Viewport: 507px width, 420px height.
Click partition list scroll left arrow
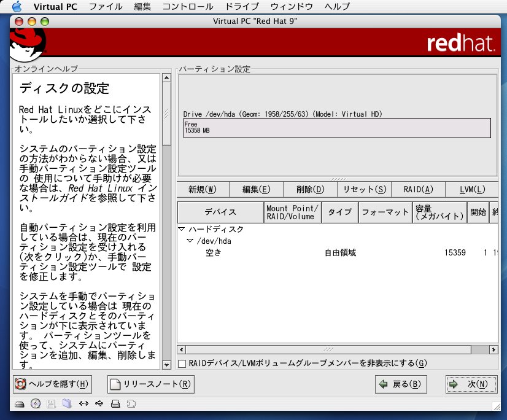pos(182,349)
